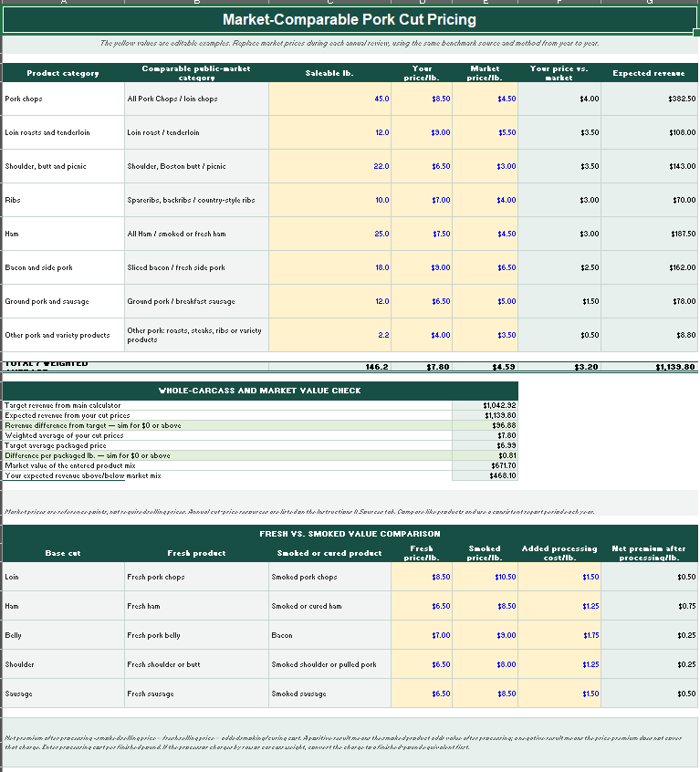Select target revenue value $1,042.92
This screenshot has width=700, height=772.
click(x=485, y=406)
